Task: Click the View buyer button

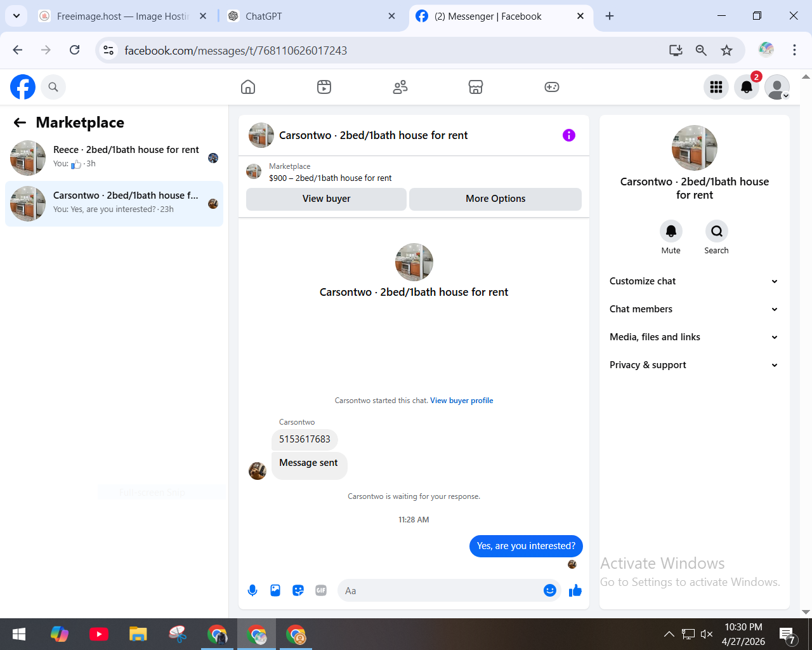Action: (x=326, y=199)
